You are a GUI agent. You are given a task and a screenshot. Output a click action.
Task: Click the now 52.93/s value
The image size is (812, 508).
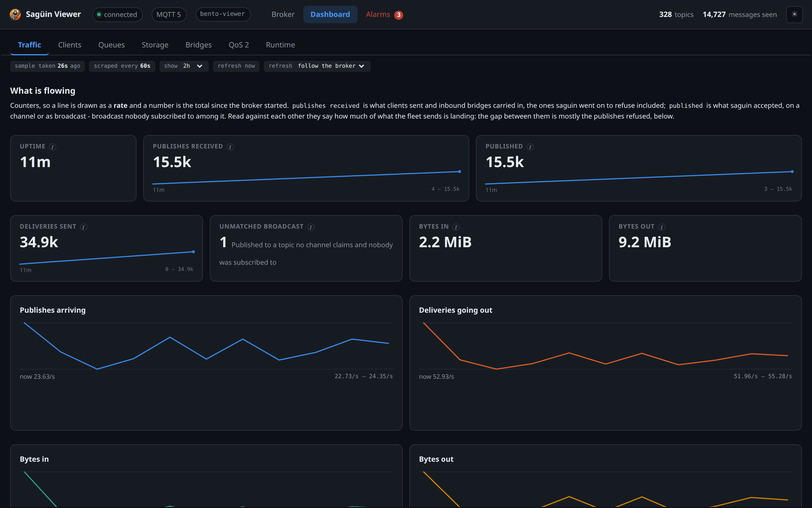coord(436,377)
